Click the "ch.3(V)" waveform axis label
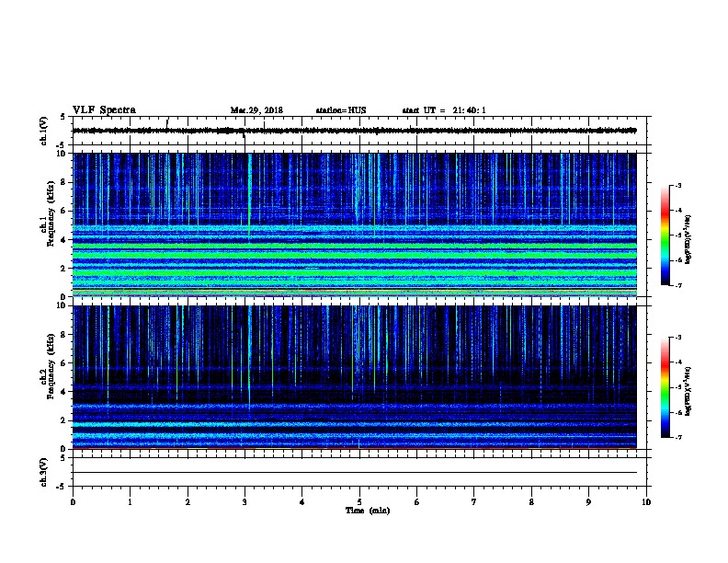Image resolution: width=728 pixels, height=563 pixels. pyautogui.click(x=44, y=472)
